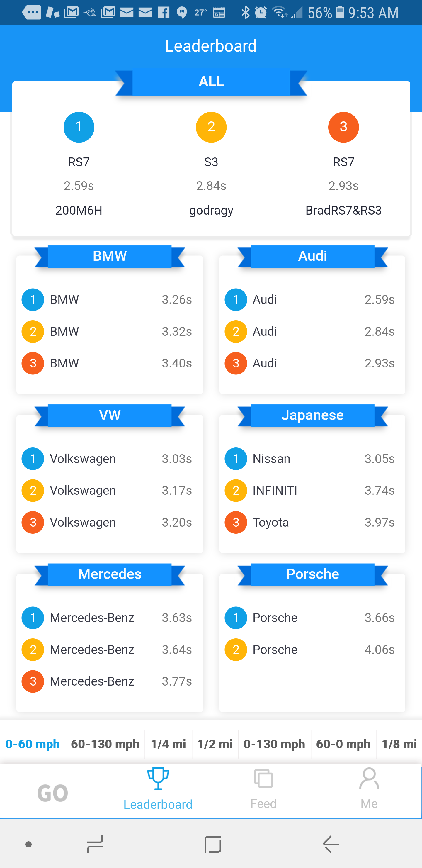Viewport: 422px width, 868px height.
Task: Tap the GO button icon
Action: tap(52, 793)
